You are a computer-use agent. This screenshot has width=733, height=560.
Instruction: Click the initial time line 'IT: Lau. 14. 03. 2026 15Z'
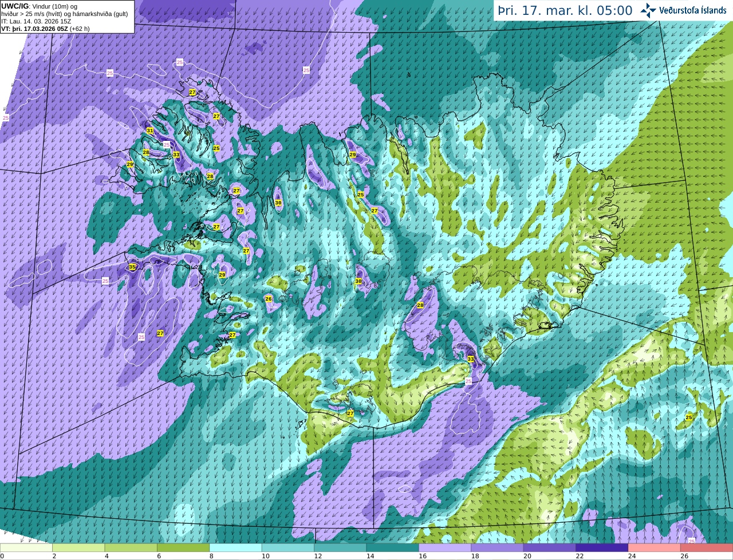point(36,21)
